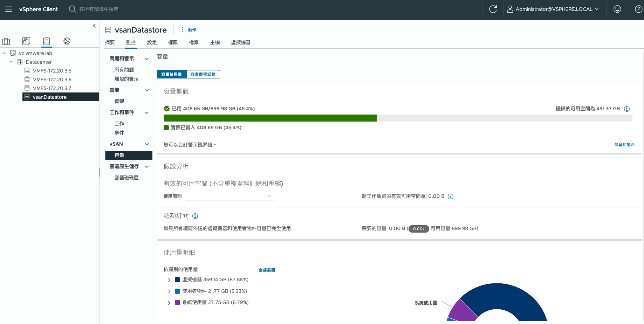Click the green status check icon
Screen dimensions: 644x324
tap(167, 109)
